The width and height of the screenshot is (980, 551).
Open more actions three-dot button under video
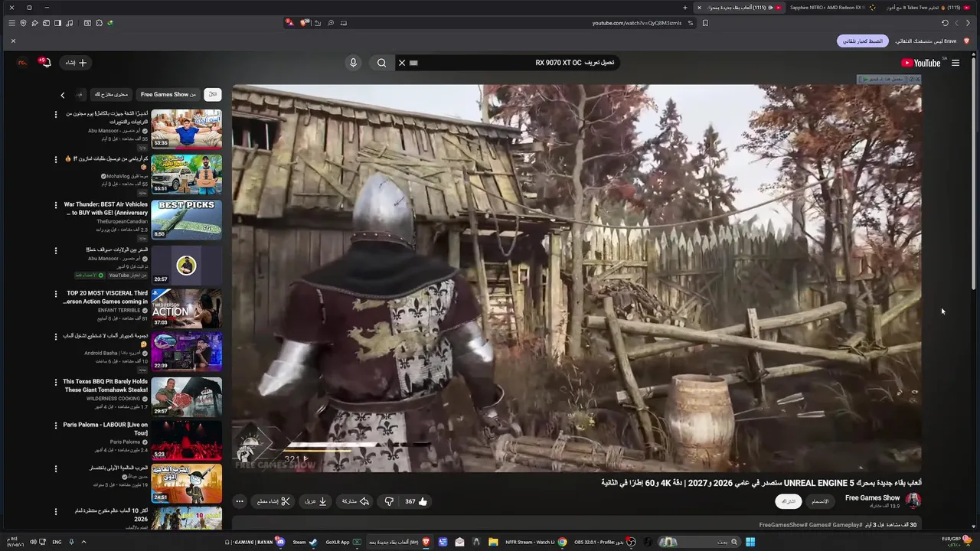pyautogui.click(x=240, y=501)
